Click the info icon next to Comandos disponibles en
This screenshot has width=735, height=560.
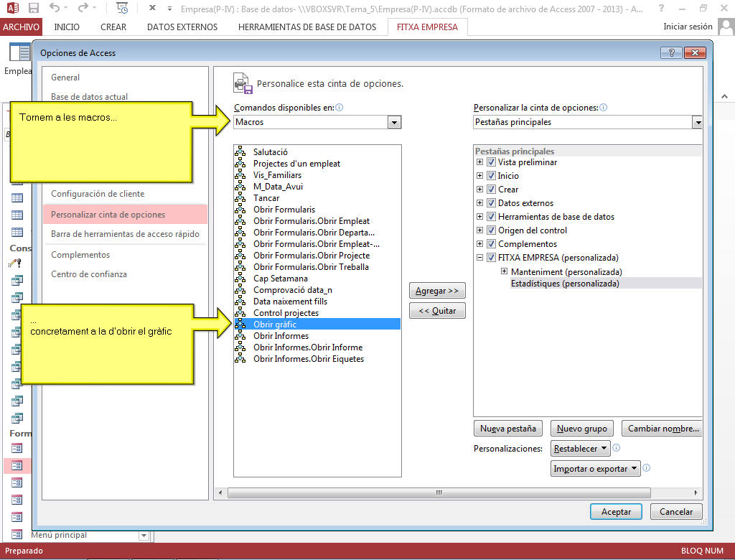(x=340, y=108)
